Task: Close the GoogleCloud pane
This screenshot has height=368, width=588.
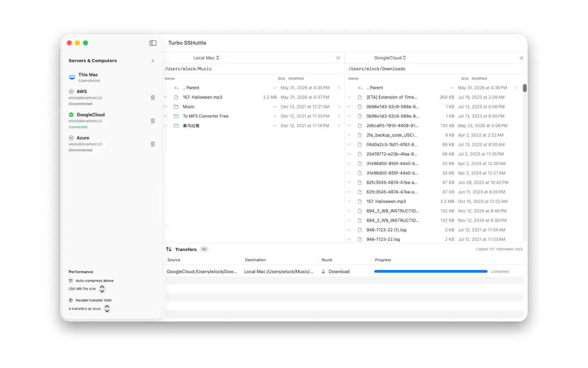Action: click(x=521, y=58)
